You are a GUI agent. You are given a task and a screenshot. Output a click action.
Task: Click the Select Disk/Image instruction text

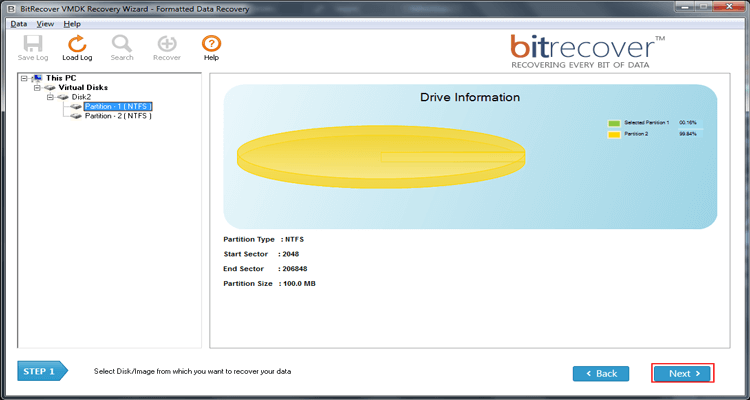click(x=192, y=371)
